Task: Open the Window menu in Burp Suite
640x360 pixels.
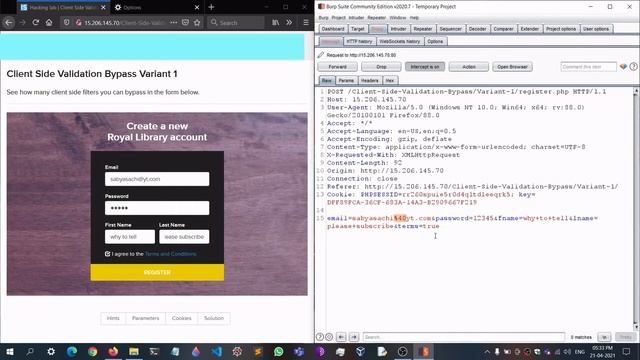Action: (x=398, y=18)
